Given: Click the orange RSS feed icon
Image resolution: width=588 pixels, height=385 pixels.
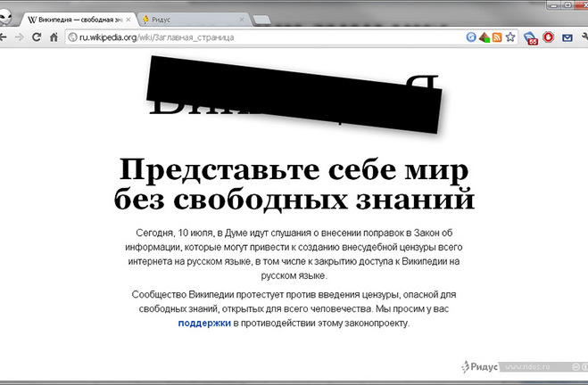Looking at the screenshot, I should [x=497, y=37].
